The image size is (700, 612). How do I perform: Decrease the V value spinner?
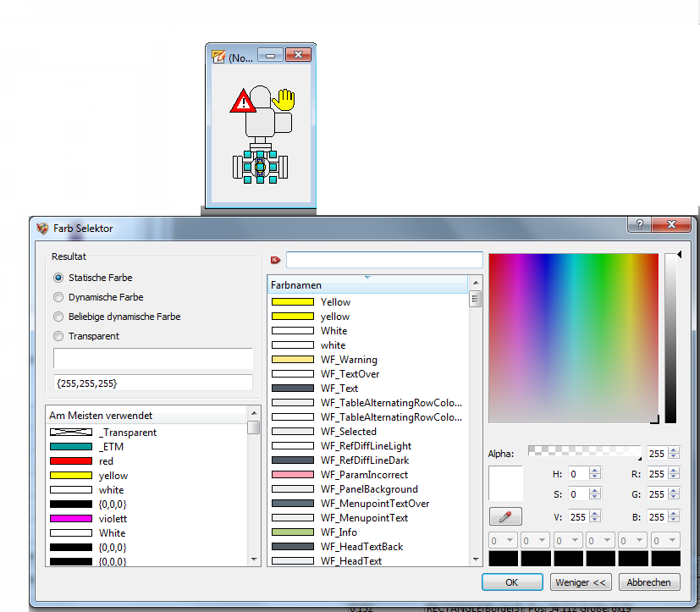595,520
